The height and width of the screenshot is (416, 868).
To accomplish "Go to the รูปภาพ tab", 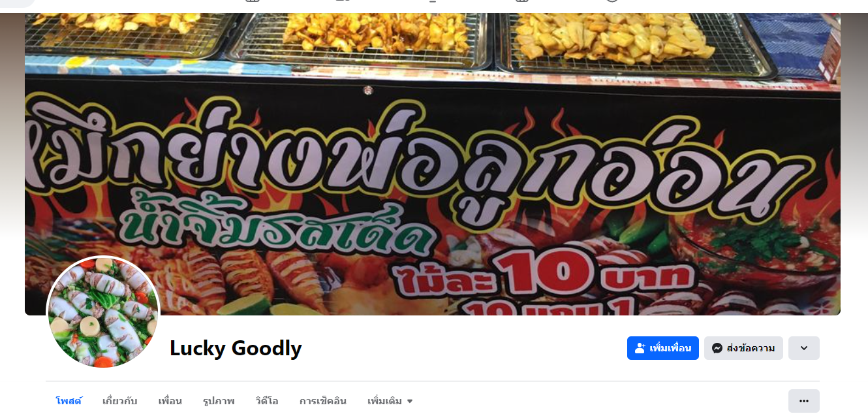I will click(219, 401).
